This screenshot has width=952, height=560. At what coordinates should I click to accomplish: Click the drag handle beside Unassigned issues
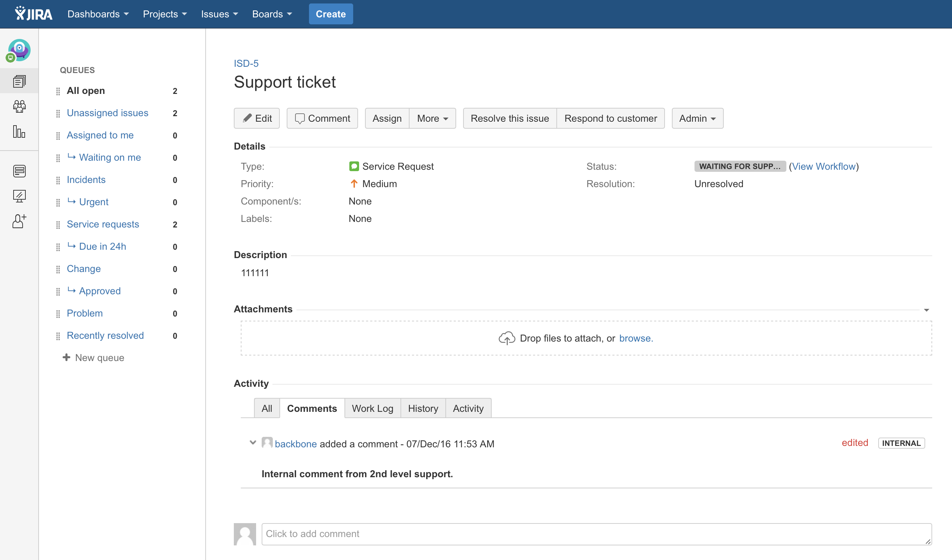(x=58, y=113)
